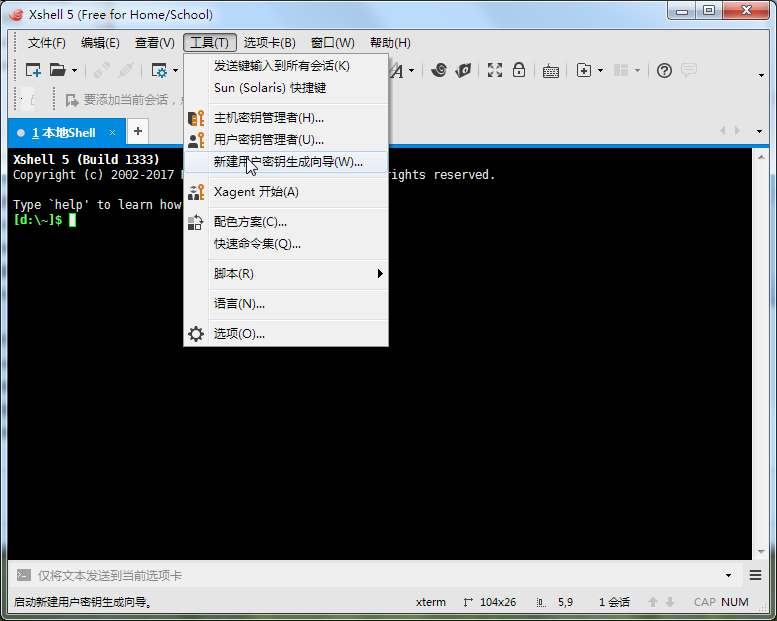The height and width of the screenshot is (621, 777).
Task: Click the Font toolbar icon
Action: coord(397,71)
